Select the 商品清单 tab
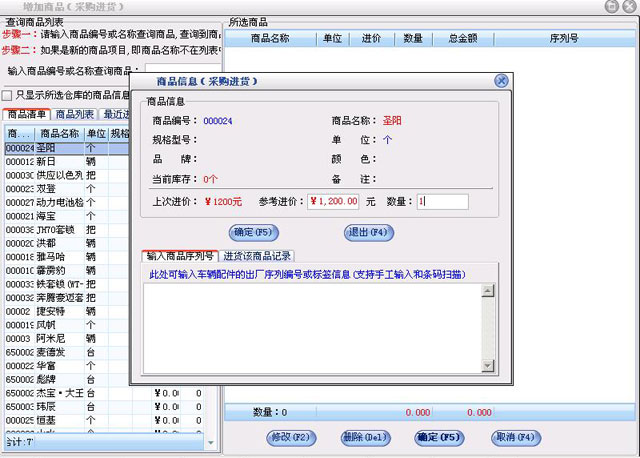This screenshot has width=640, height=458. coord(26,115)
